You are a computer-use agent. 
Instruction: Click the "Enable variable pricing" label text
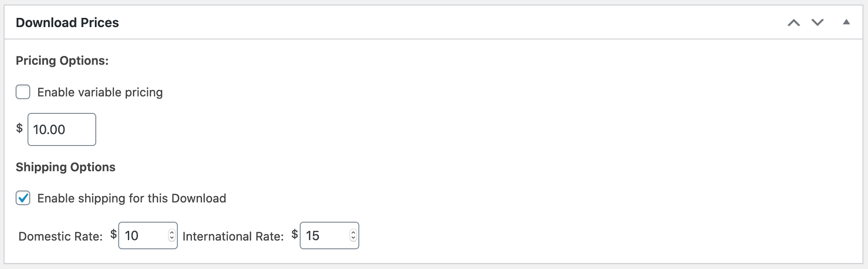pyautogui.click(x=100, y=92)
